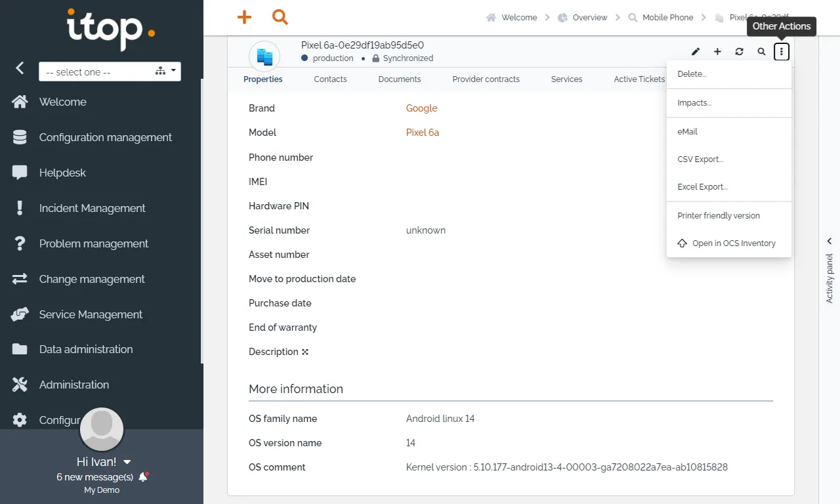
Task: Select Printer friendly version entry
Action: click(729, 216)
